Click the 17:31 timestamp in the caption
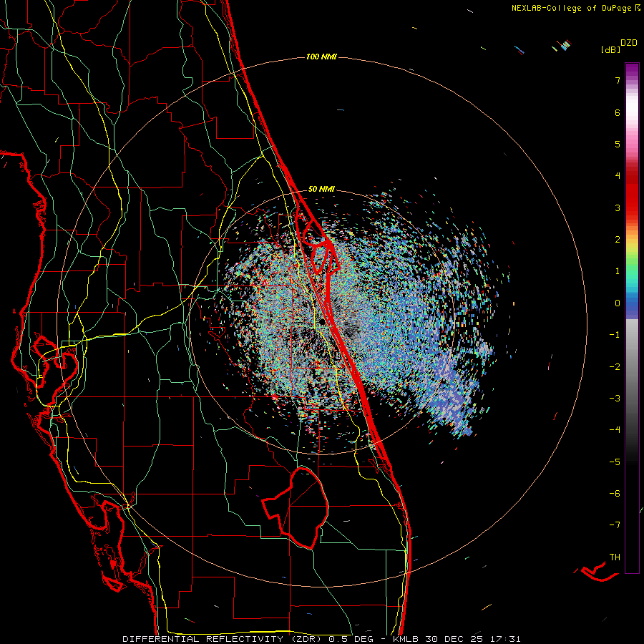This screenshot has height=644, width=644. pyautogui.click(x=506, y=639)
